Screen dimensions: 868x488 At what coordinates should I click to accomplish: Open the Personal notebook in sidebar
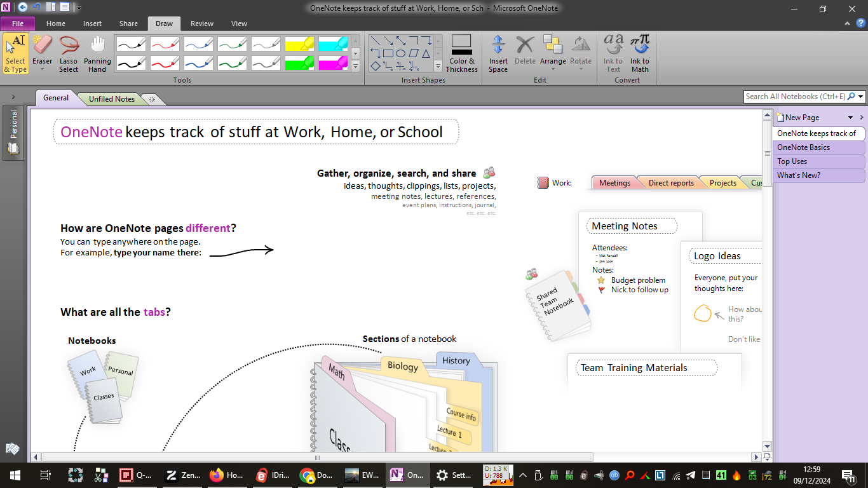[x=13, y=133]
